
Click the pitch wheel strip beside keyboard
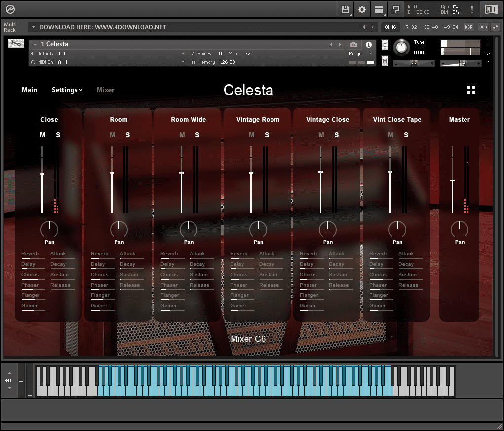click(21, 381)
